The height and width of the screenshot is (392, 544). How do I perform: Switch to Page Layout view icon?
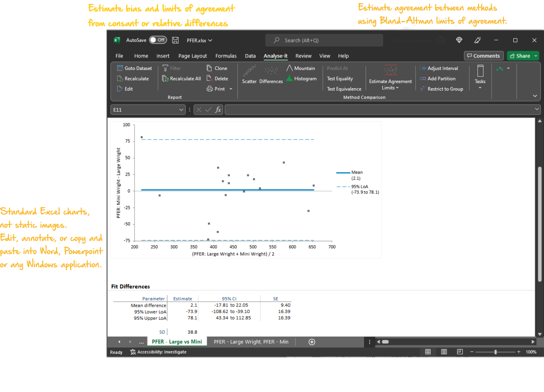pos(444,352)
